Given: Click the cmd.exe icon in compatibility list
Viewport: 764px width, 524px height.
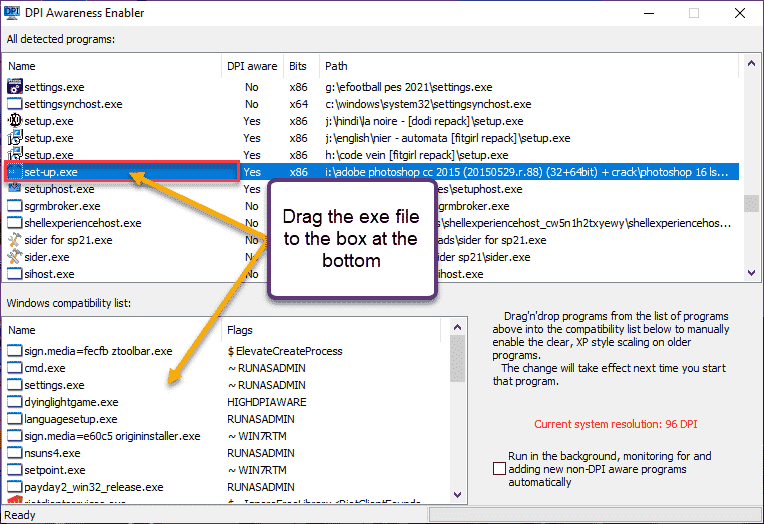Looking at the screenshot, I should [x=15, y=368].
